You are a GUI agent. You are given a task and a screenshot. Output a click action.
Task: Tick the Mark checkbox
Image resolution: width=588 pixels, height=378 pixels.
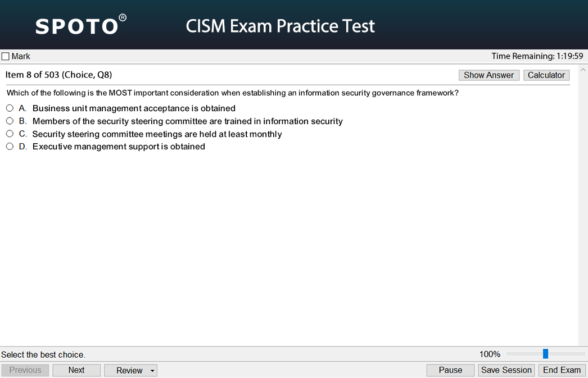[x=5, y=57]
